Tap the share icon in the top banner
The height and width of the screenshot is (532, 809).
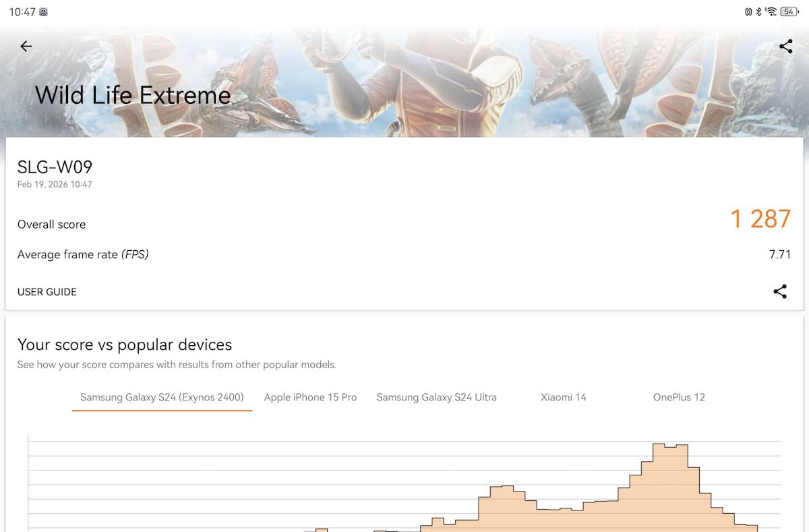coord(785,47)
